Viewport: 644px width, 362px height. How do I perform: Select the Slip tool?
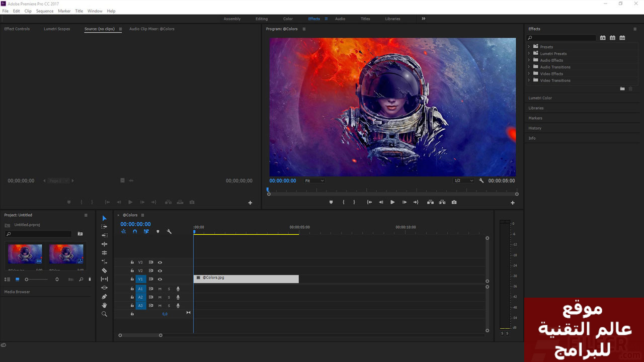(104, 279)
